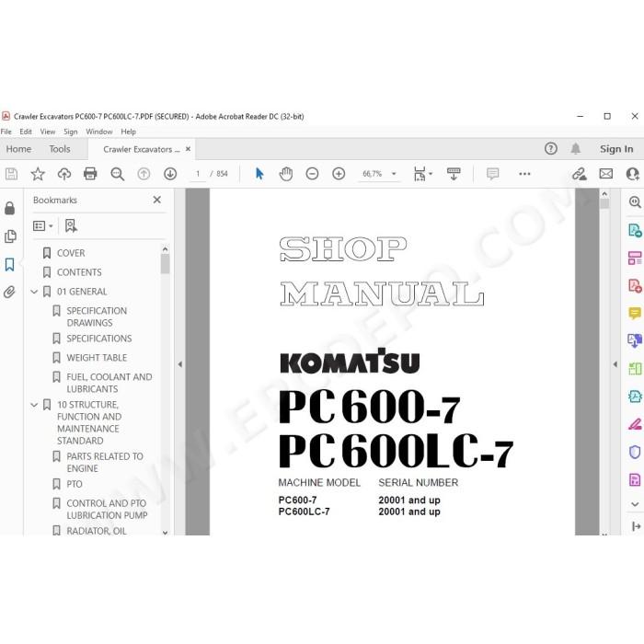
Task: Click the upload to cloud icon
Action: (x=64, y=174)
